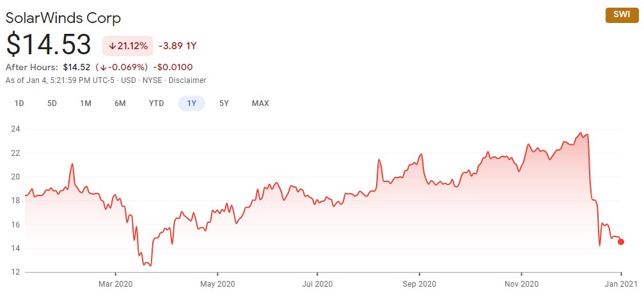
Task: Click the Jul 2020 axis label
Action: pos(317,284)
